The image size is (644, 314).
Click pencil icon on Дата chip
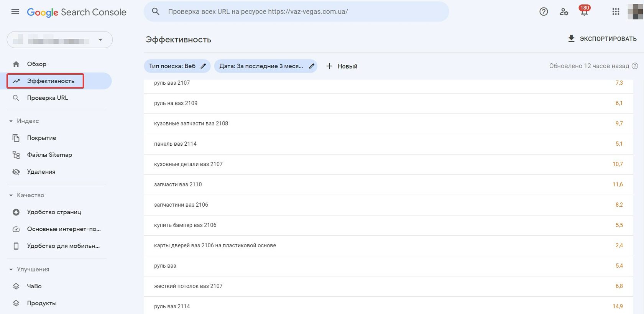click(x=312, y=66)
